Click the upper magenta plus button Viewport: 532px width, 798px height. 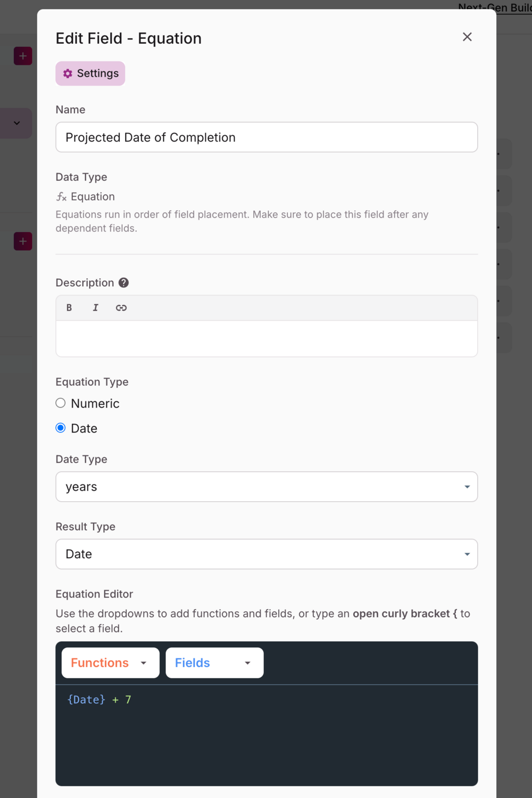pos(23,56)
